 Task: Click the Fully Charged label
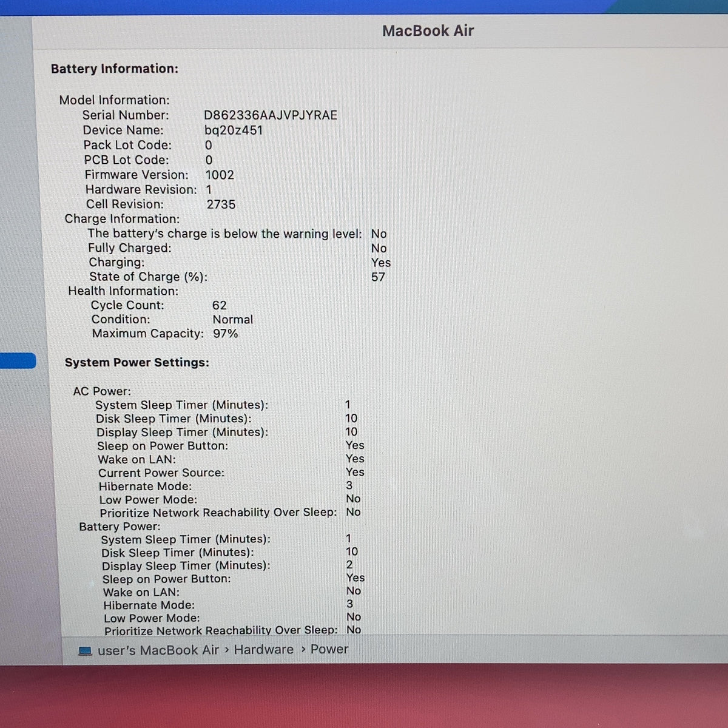point(130,248)
